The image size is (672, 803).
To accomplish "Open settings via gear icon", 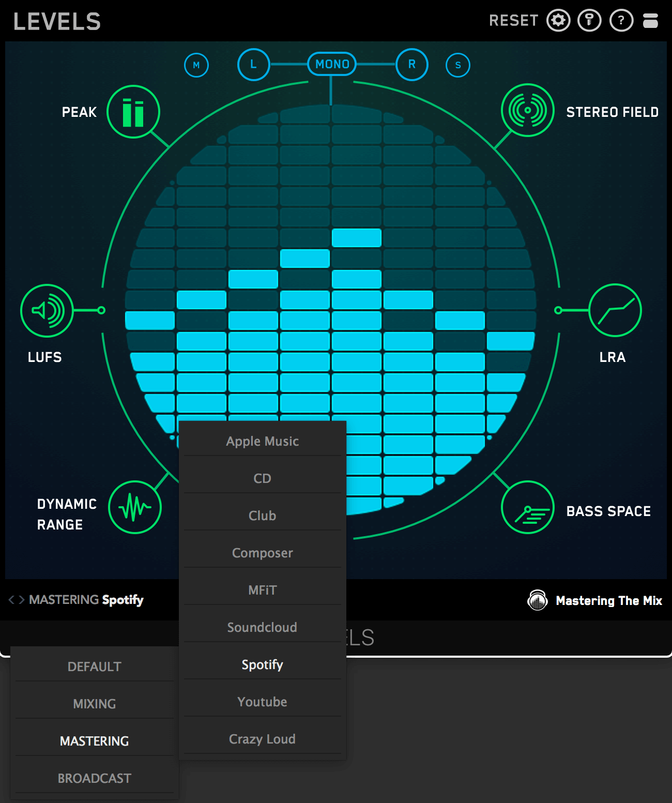I will pos(558,21).
